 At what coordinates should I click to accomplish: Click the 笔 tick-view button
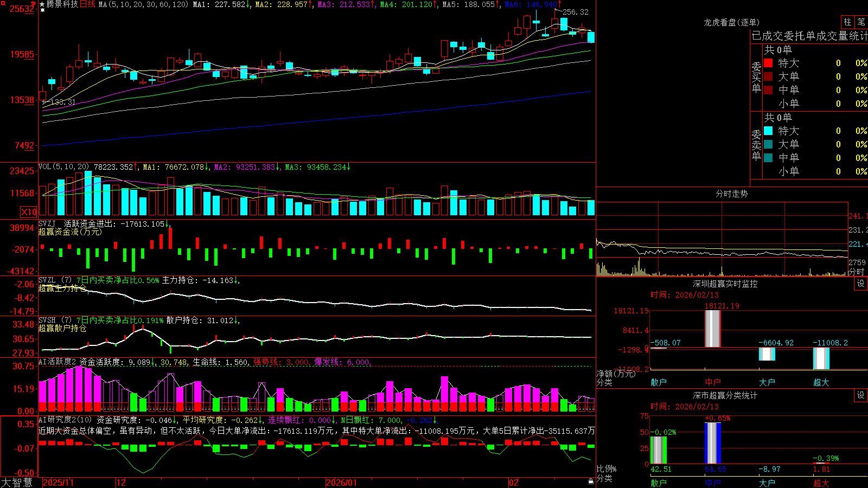pyautogui.click(x=861, y=22)
